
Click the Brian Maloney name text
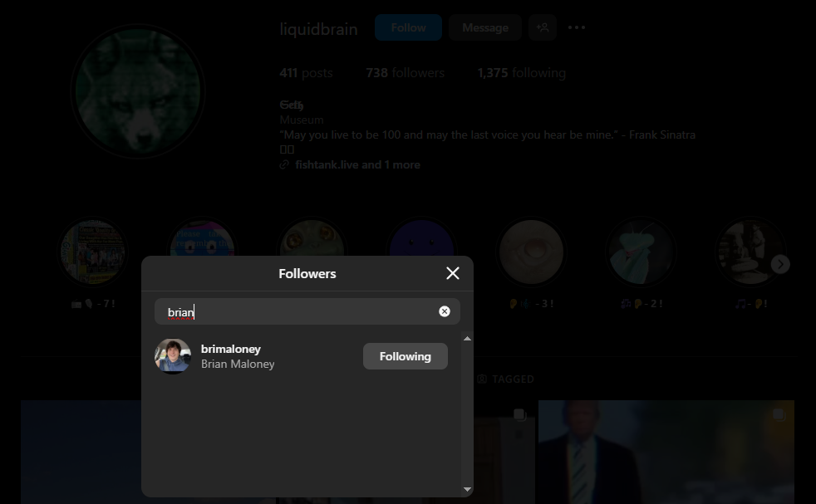coord(238,364)
